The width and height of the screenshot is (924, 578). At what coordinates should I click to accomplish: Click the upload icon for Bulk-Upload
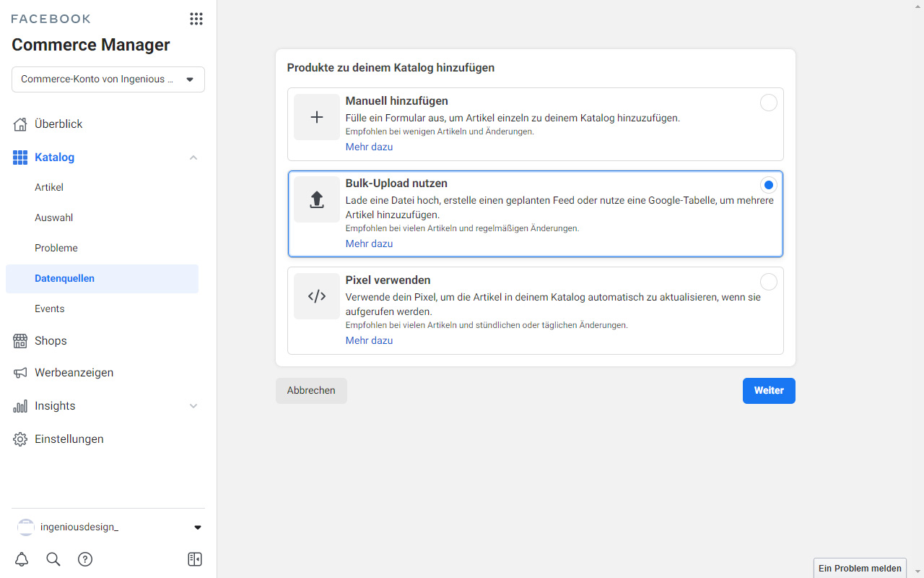point(317,199)
